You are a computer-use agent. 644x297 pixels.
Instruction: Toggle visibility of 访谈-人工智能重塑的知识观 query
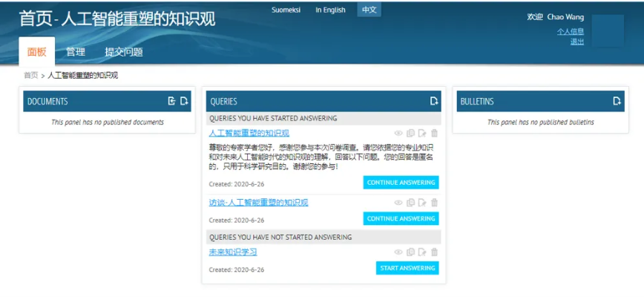point(398,203)
